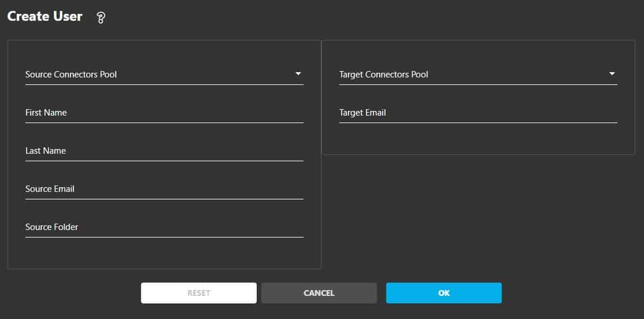Click the RESET button
Screen dimensions: 644x319
pyautogui.click(x=199, y=293)
